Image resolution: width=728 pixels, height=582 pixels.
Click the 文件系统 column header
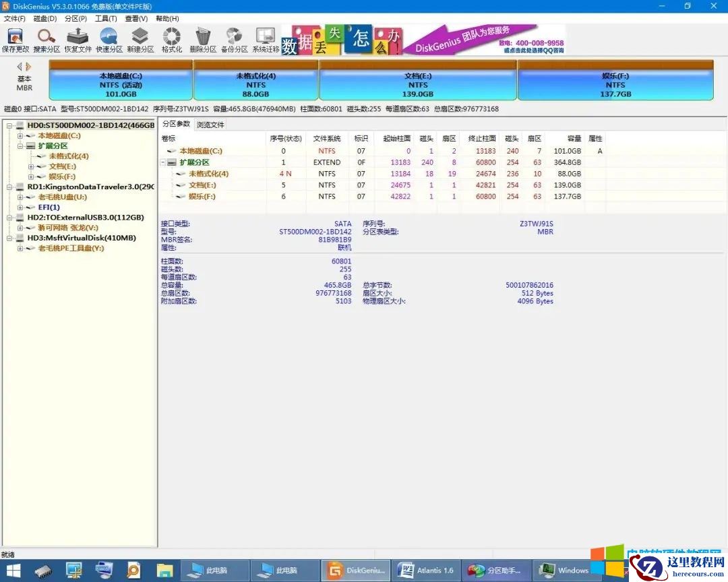[x=327, y=138]
